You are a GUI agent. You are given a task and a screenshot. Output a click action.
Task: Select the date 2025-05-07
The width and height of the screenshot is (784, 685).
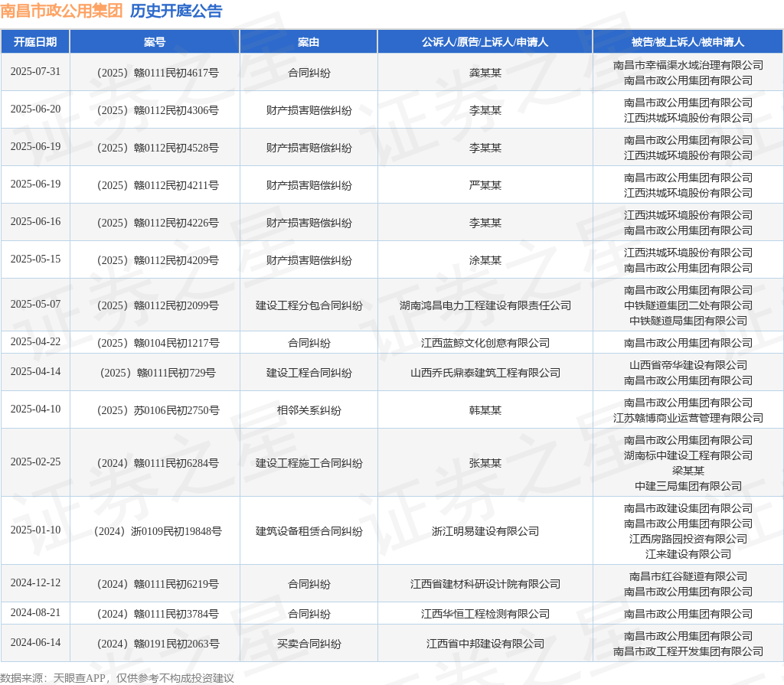35,304
